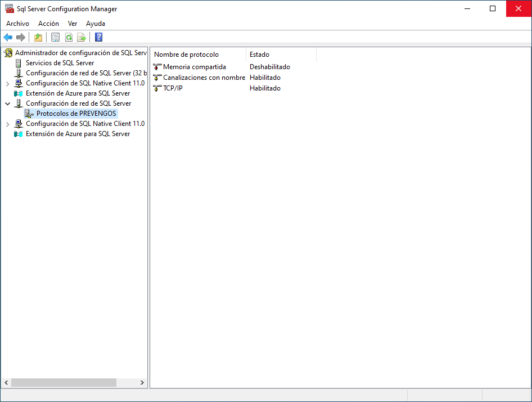The height and width of the screenshot is (402, 532).
Task: Click the Back arrow toolbar icon
Action: pyautogui.click(x=8, y=38)
